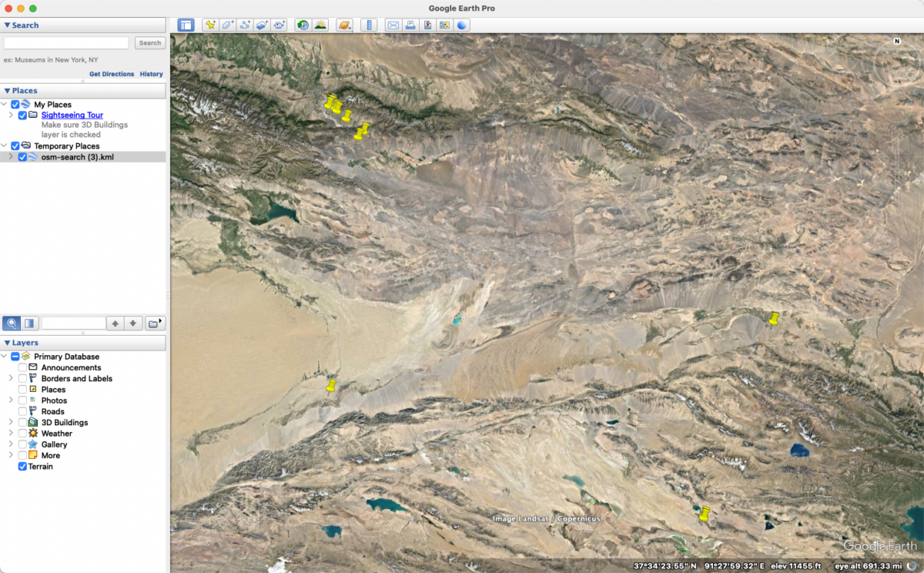924x573 pixels.
Task: Enable the Photos layer checkbox
Action: point(22,400)
